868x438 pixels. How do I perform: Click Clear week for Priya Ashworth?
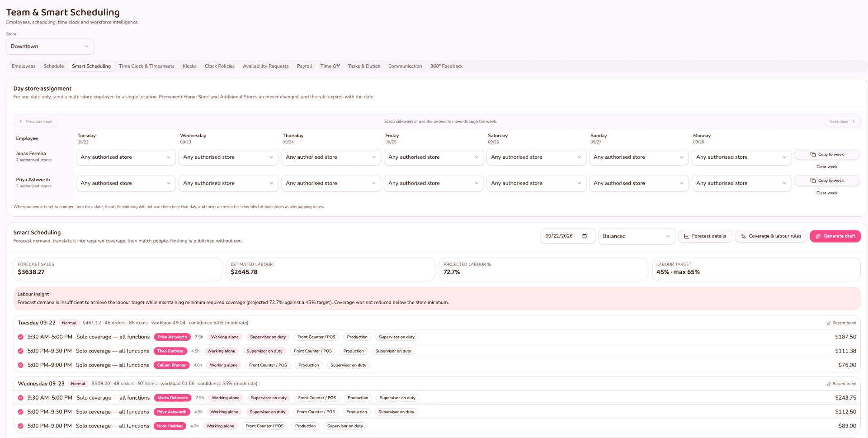(826, 193)
